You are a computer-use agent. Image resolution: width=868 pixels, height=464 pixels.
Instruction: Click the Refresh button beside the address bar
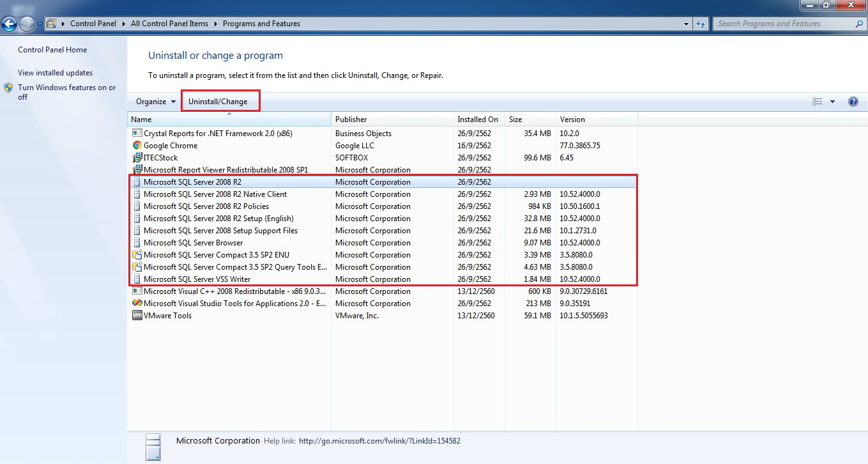[x=701, y=24]
